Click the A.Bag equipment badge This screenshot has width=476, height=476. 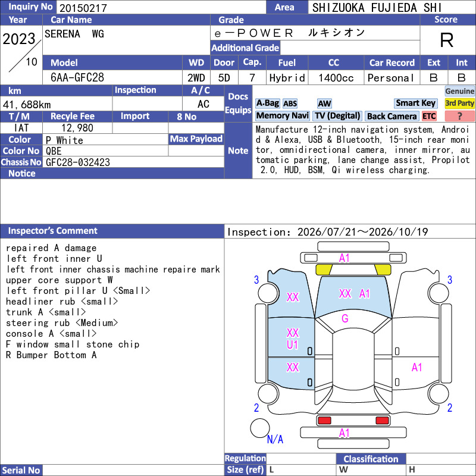click(267, 104)
